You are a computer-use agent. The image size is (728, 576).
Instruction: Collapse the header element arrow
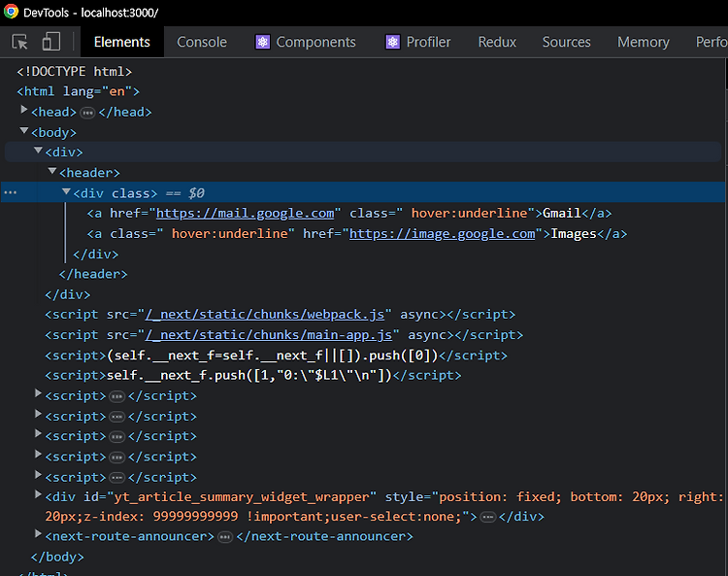[x=52, y=171]
